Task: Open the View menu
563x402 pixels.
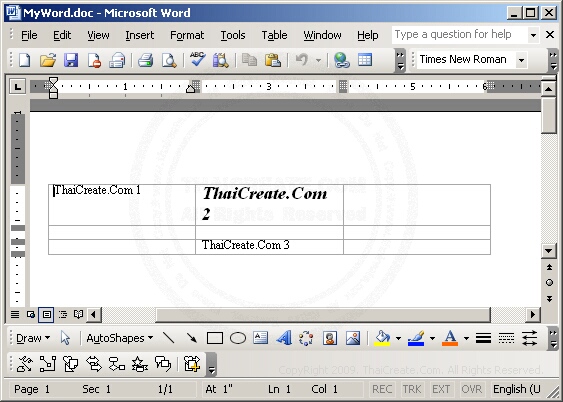Action: [x=98, y=35]
